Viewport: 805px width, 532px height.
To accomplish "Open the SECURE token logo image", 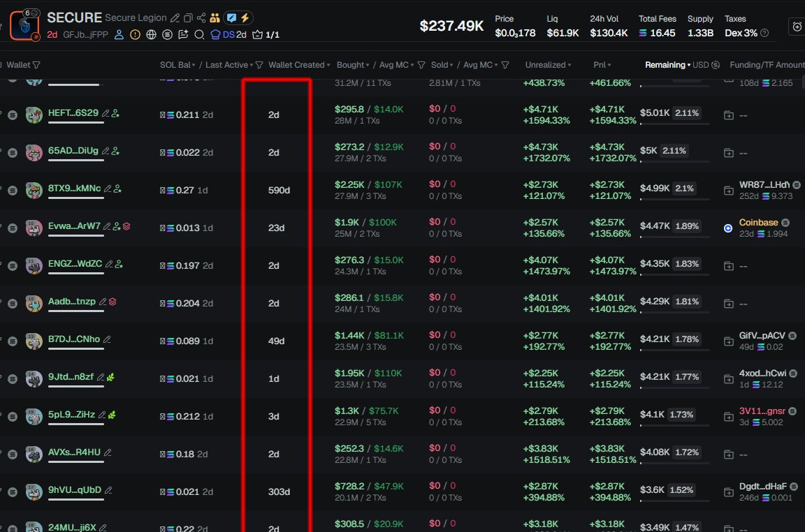I will [x=24, y=24].
